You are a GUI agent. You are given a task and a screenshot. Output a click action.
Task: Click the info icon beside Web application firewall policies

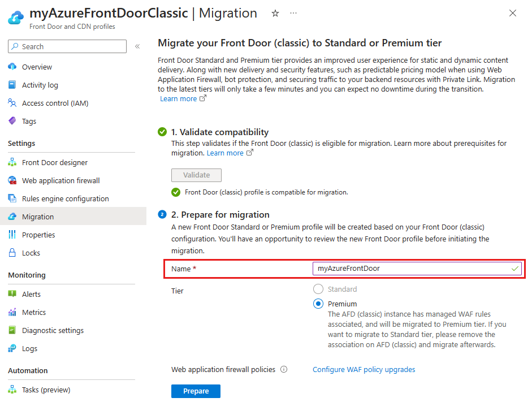(283, 369)
